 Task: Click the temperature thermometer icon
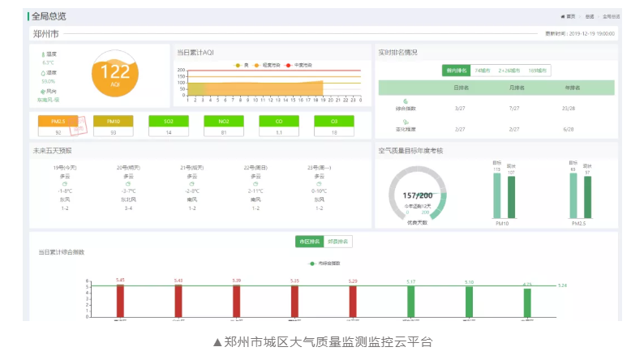pyautogui.click(x=43, y=54)
